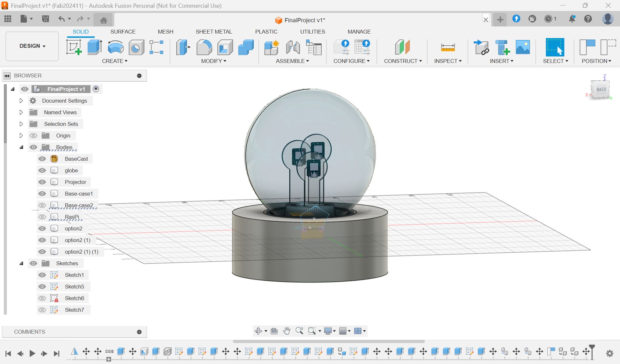
Task: Hide the BaseCast body
Action: (42, 159)
